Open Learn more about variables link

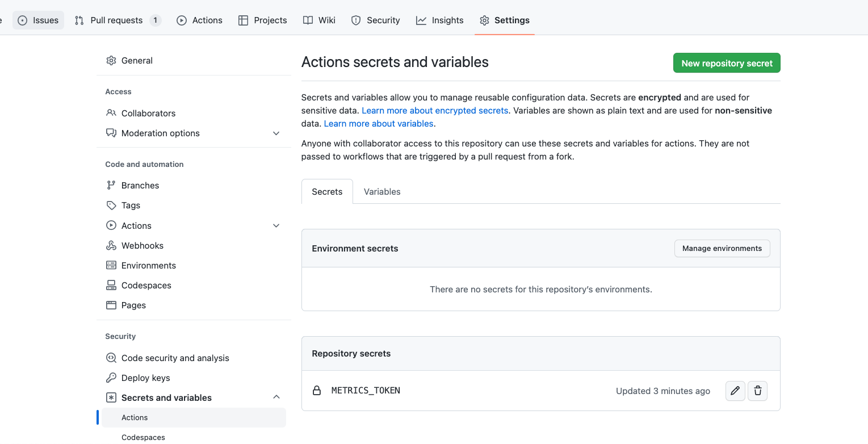coord(379,124)
